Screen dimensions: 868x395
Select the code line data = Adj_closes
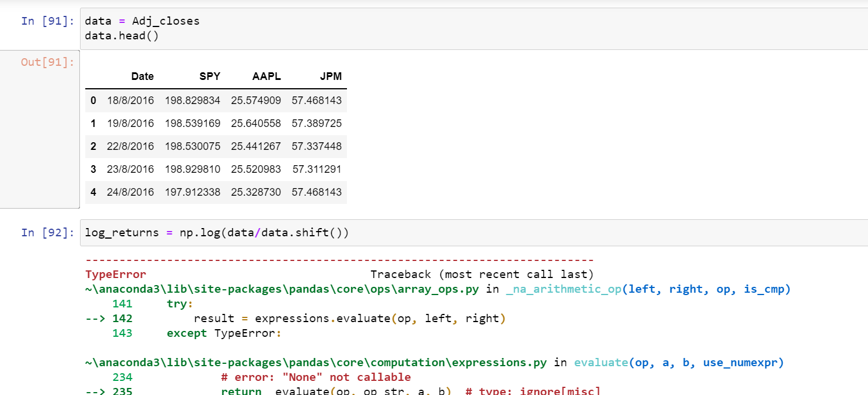click(x=141, y=20)
